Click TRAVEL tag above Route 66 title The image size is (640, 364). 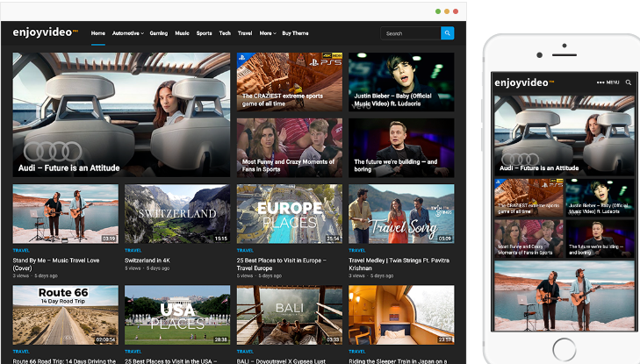coord(21,352)
